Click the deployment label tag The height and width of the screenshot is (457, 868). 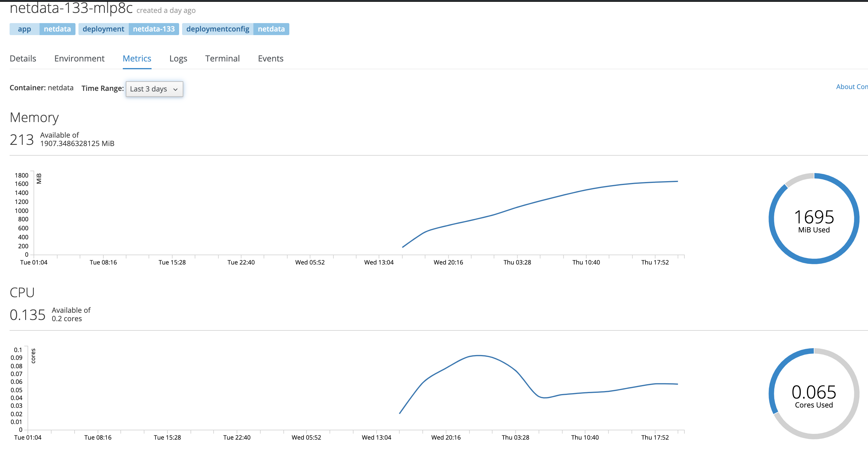(x=103, y=29)
